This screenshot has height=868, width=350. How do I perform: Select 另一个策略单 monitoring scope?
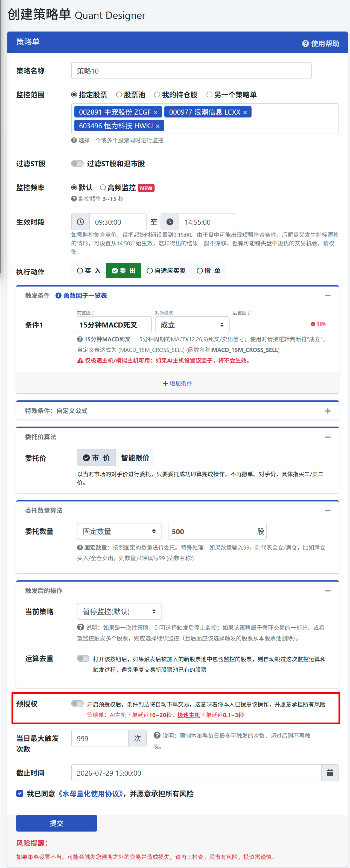209,95
